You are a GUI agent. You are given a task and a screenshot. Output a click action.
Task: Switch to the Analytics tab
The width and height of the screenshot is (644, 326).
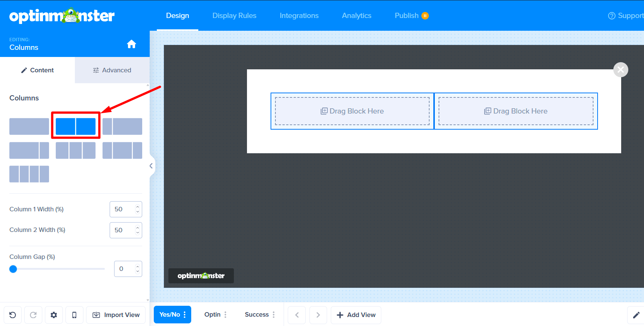[357, 16]
